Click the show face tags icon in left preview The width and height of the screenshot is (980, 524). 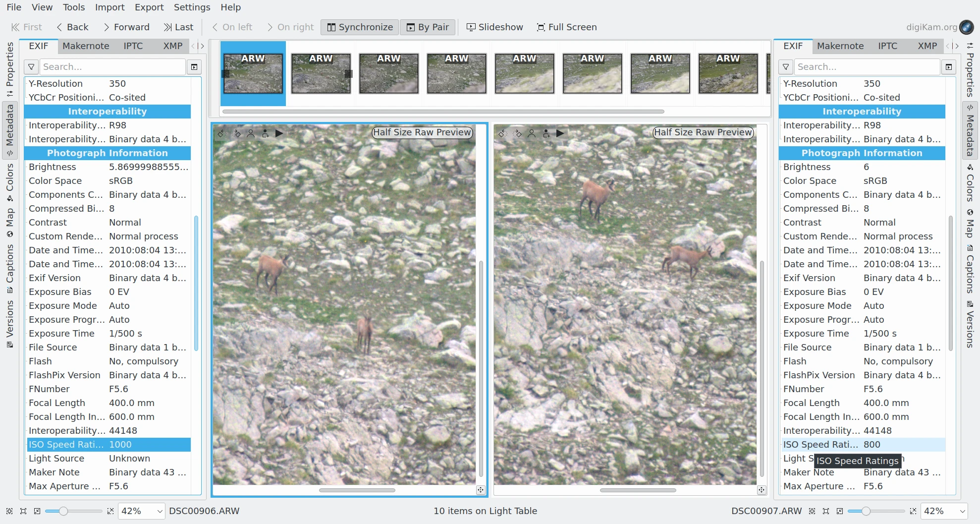251,133
